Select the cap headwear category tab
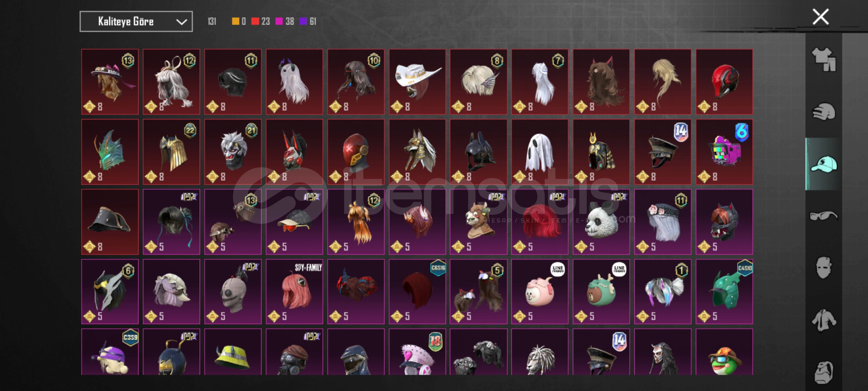 pyautogui.click(x=824, y=164)
